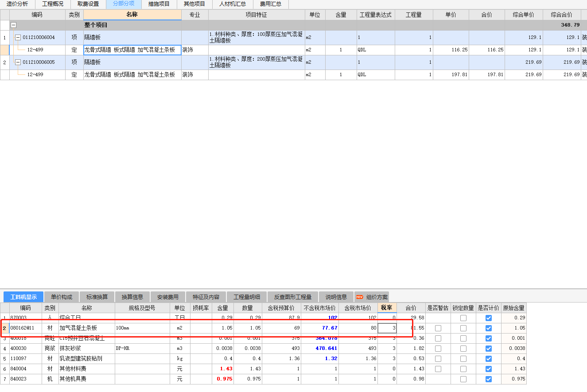Screen dimensions: 587x392
Task: Click the 税率 input cell showing 3
Action: [387, 328]
